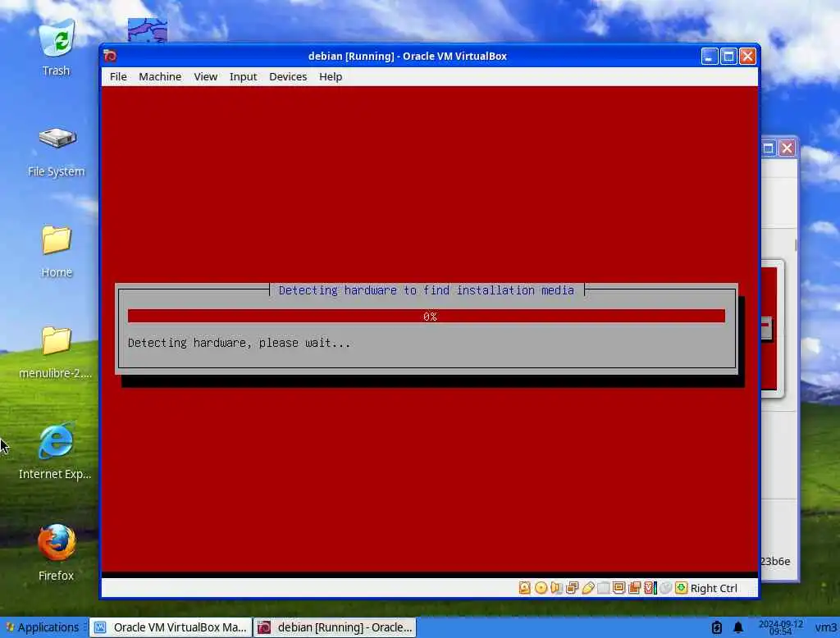Open the Input menu
840x638 pixels.
pos(243,76)
